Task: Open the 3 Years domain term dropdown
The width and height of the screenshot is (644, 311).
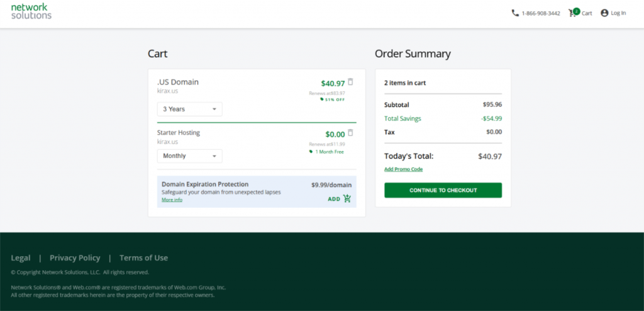Action: coord(189,109)
